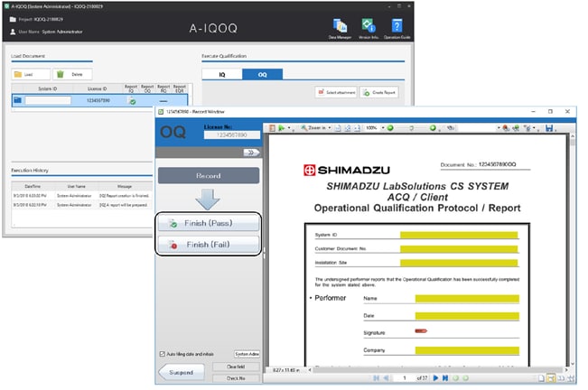Toggle Auto filling date and initials checkbox

point(163,354)
